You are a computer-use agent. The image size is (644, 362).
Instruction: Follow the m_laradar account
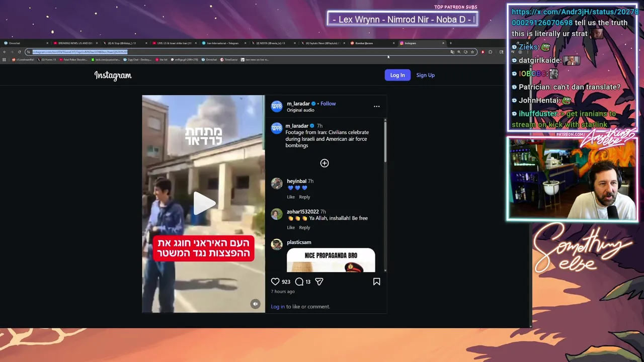(x=328, y=104)
